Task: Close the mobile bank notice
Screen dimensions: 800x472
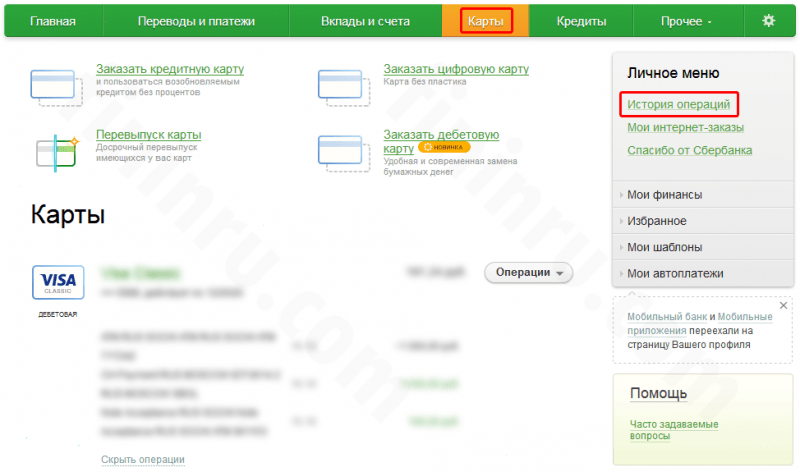Action: (783, 306)
